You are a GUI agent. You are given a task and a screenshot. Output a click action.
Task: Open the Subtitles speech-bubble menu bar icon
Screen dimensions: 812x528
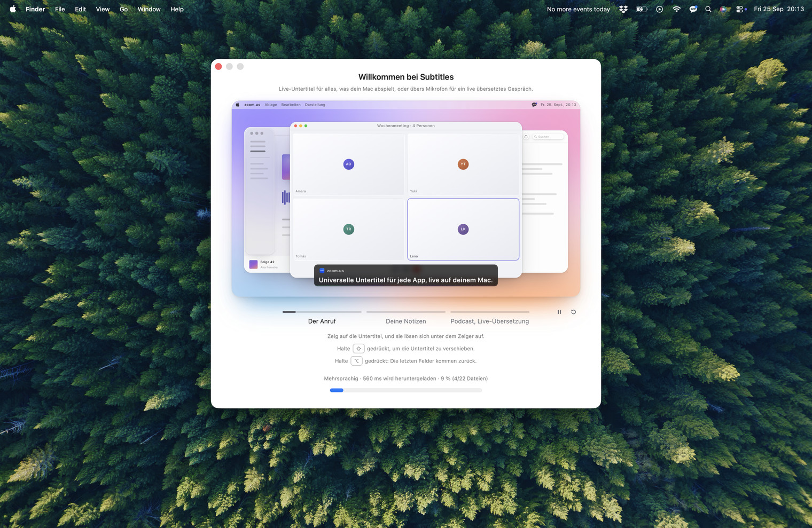693,9
